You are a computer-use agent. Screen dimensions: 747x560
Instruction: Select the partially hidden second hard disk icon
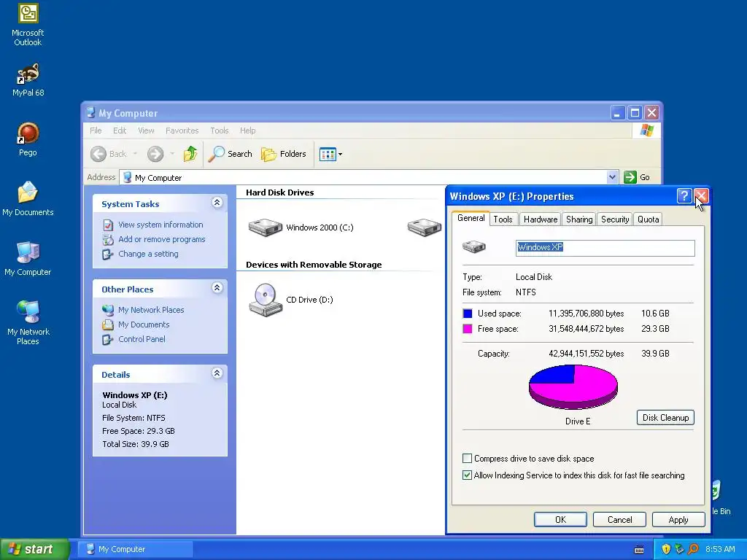(425, 227)
